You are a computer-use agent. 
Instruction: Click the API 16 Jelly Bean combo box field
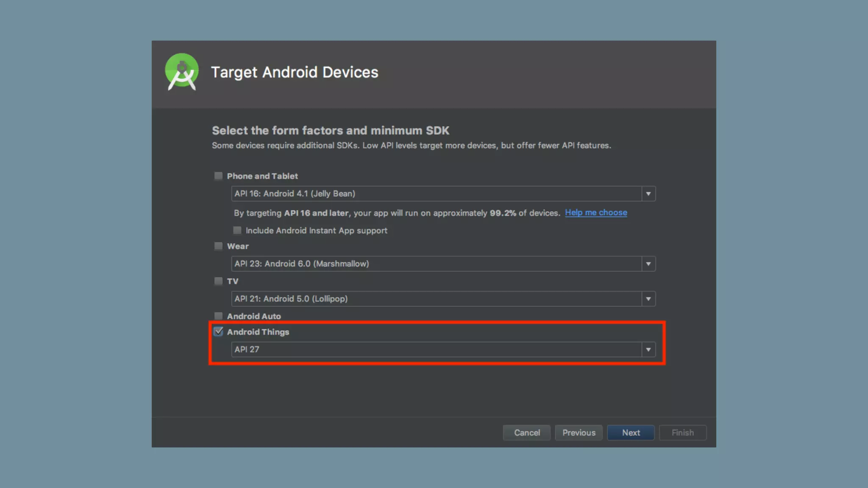click(x=436, y=194)
